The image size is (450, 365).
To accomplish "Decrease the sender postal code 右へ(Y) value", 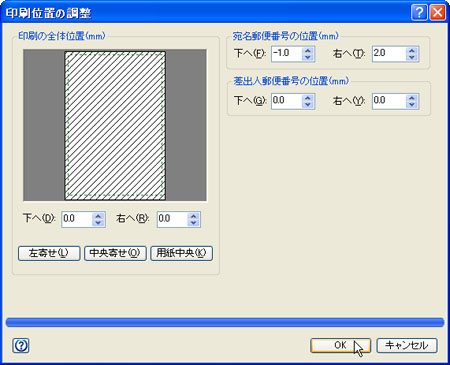I will (412, 105).
